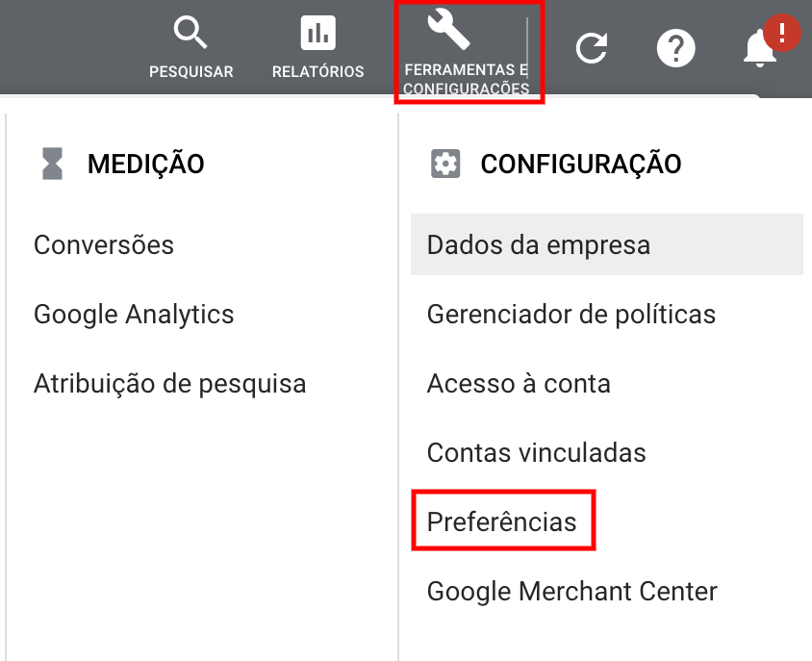Click the MEDIÇÃO section heading text
Image resolution: width=812 pixels, height=661 pixels.
pos(146,164)
